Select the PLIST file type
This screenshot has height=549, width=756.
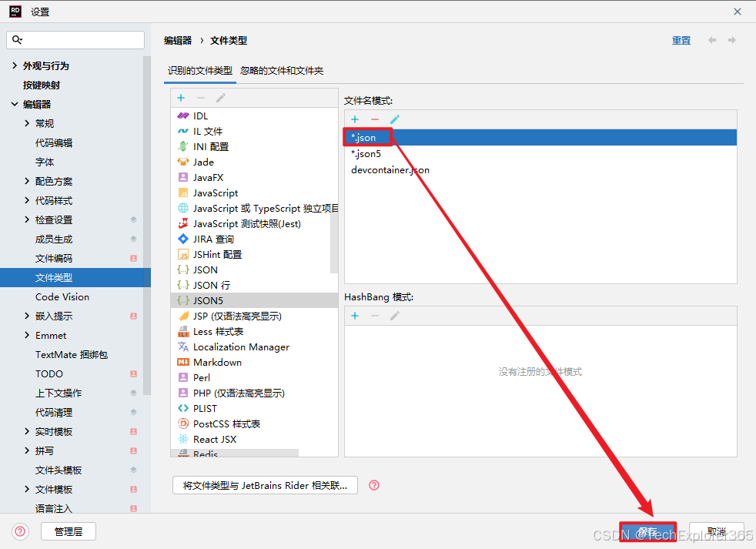253,408
